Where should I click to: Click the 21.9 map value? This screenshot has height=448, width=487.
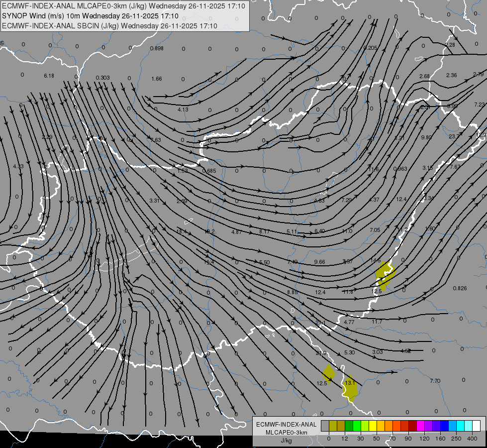pos(321,353)
